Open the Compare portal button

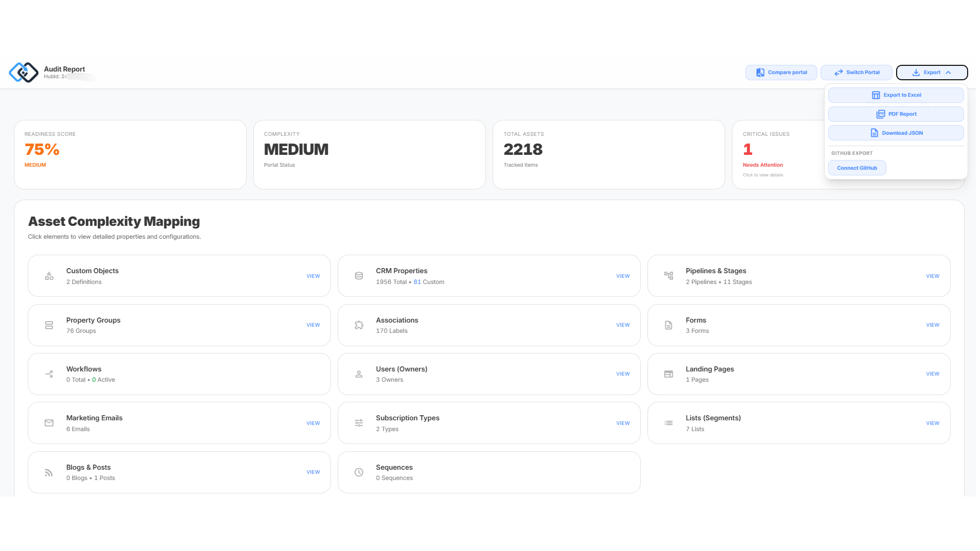coord(781,73)
